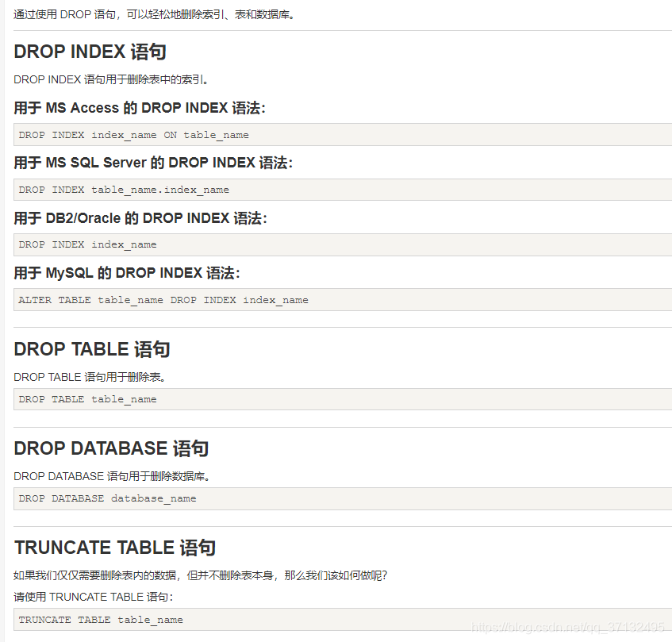Screen dimensions: 672x642
Task: Click the 'TRUNCATE TABLE 语句' heading
Action: (115, 548)
